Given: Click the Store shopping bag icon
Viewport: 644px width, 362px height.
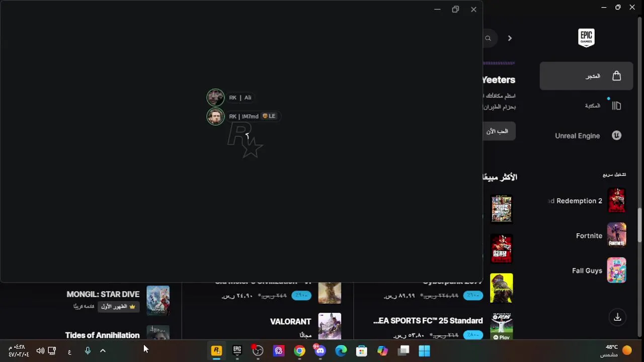Looking at the screenshot, I should coord(616,76).
